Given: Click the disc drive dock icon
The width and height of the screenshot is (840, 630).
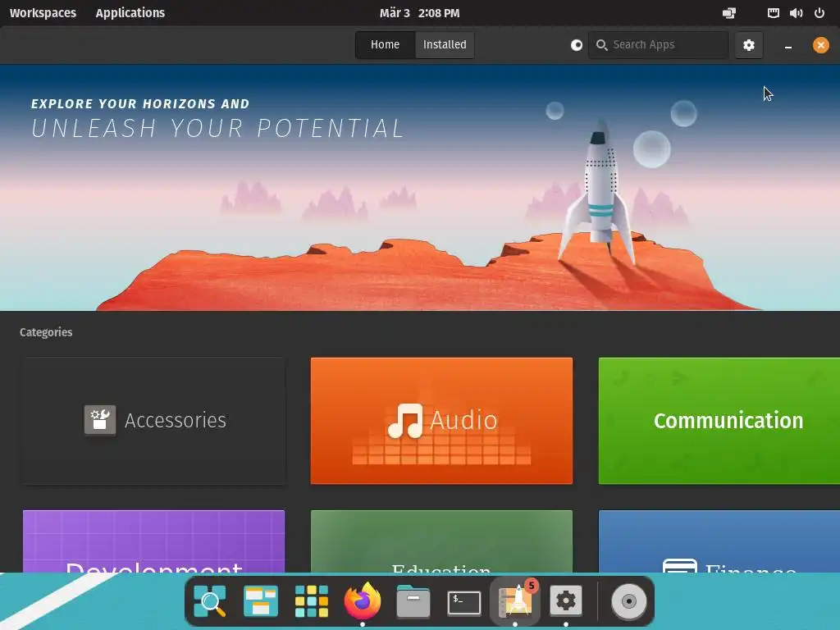Looking at the screenshot, I should point(629,601).
